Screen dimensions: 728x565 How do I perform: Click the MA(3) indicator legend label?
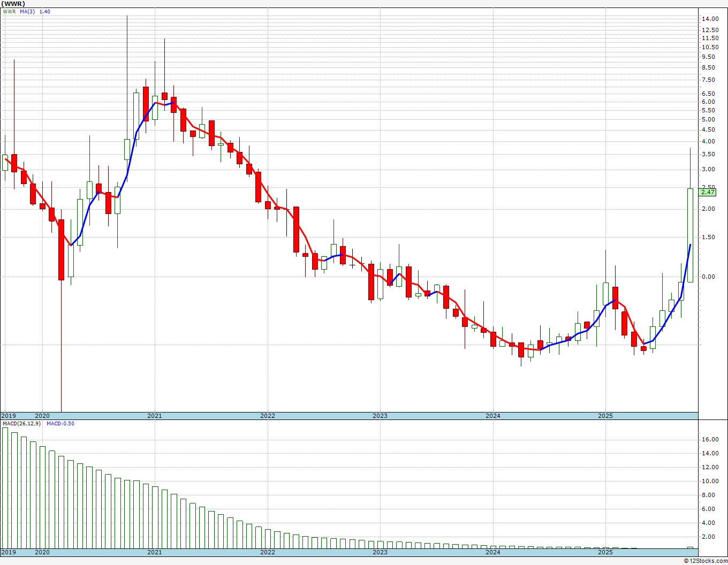[x=27, y=11]
